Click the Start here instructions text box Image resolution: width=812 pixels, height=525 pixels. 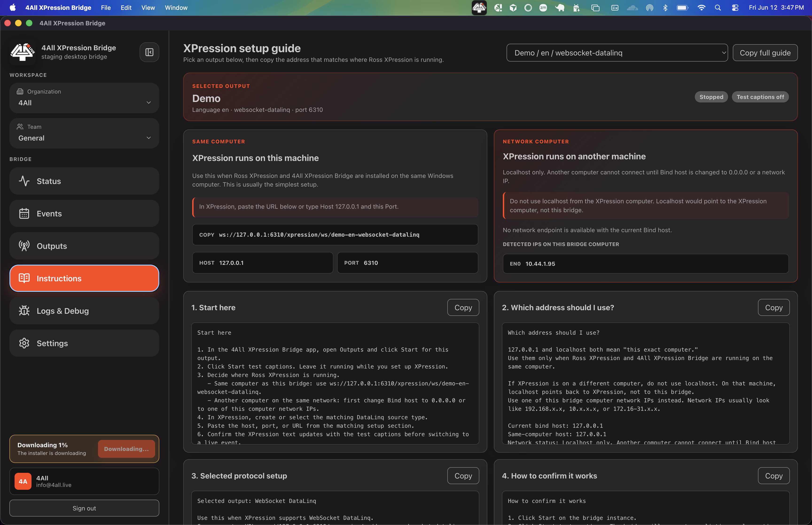pyautogui.click(x=335, y=383)
